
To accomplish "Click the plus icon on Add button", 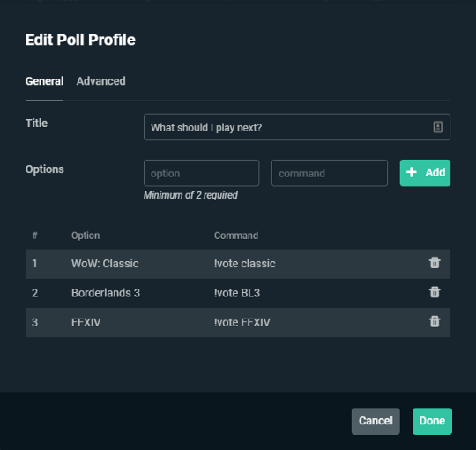I will (412, 172).
